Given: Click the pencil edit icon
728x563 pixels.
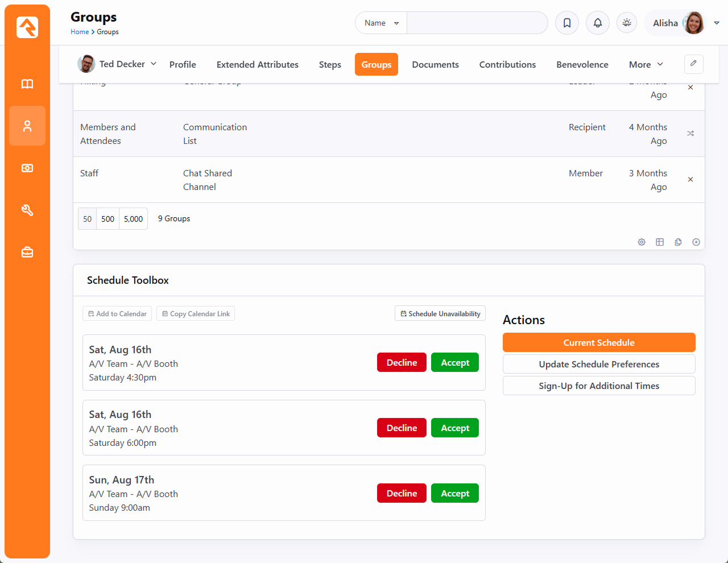Looking at the screenshot, I should (x=693, y=64).
